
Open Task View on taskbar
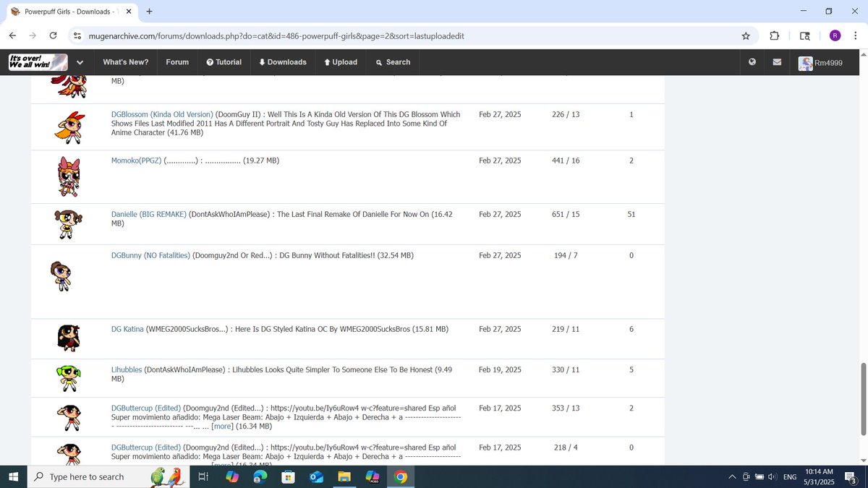(203, 476)
